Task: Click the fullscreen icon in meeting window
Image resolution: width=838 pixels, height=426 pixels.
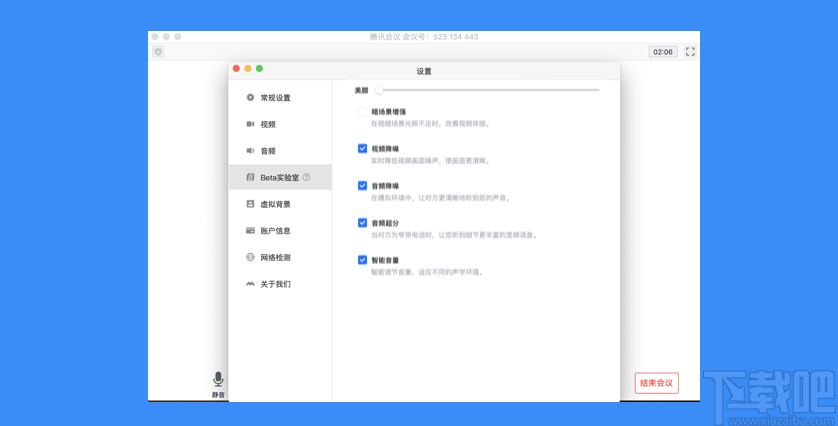Action: [x=690, y=51]
